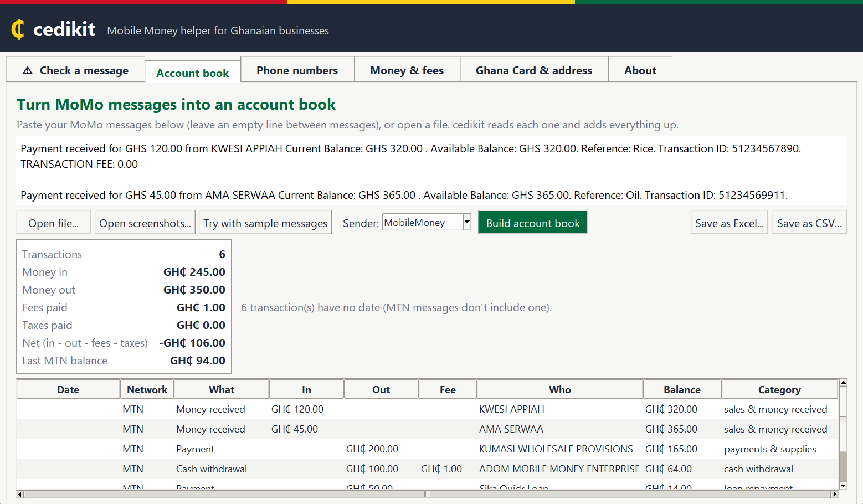Click the Open file... button
863x504 pixels.
click(54, 223)
